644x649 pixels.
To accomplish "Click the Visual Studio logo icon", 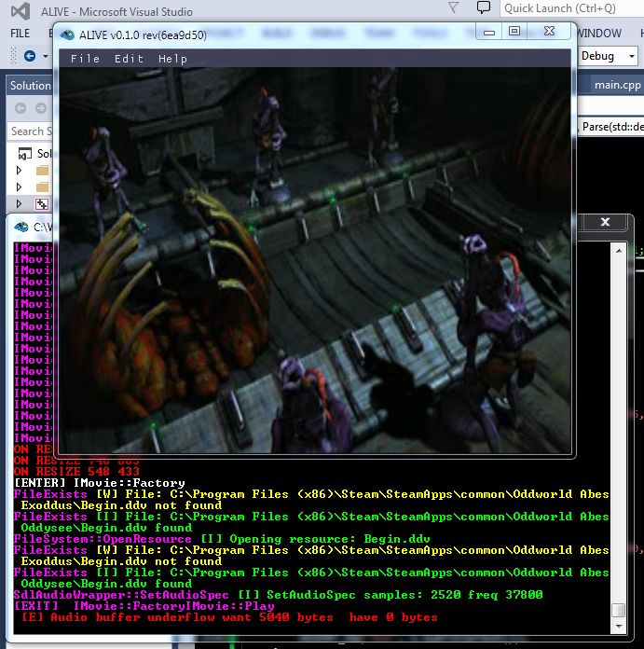I will pos(19,12).
